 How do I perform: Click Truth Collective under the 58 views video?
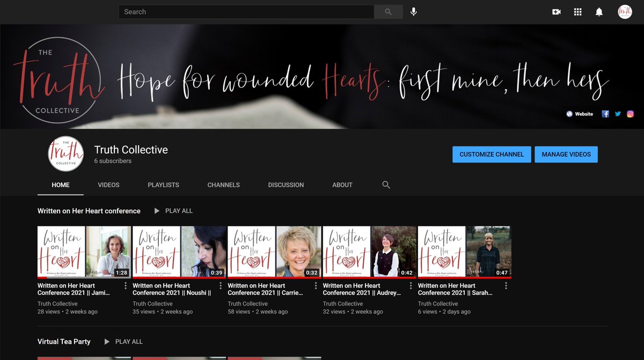click(x=247, y=304)
